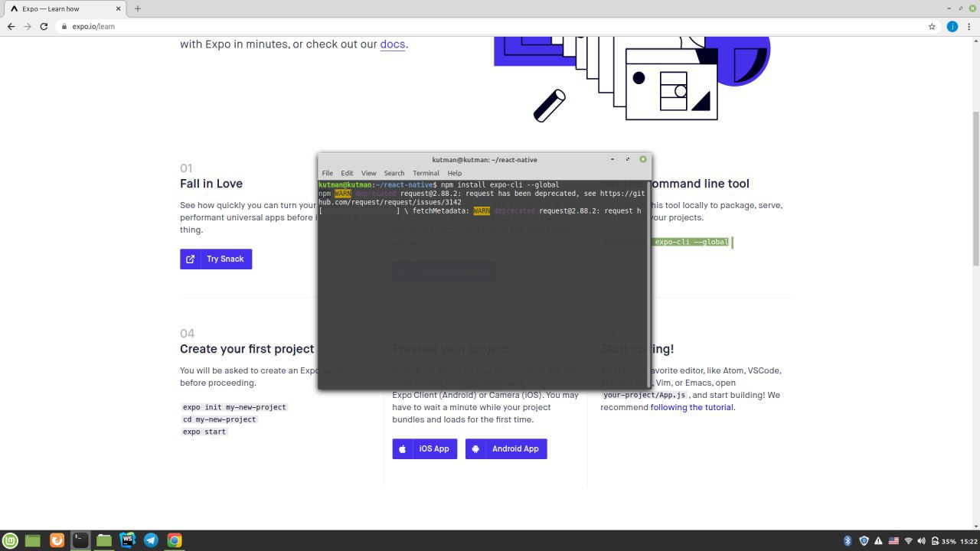
Task: Click the 15:22 clock in the panel
Action: coord(969,541)
